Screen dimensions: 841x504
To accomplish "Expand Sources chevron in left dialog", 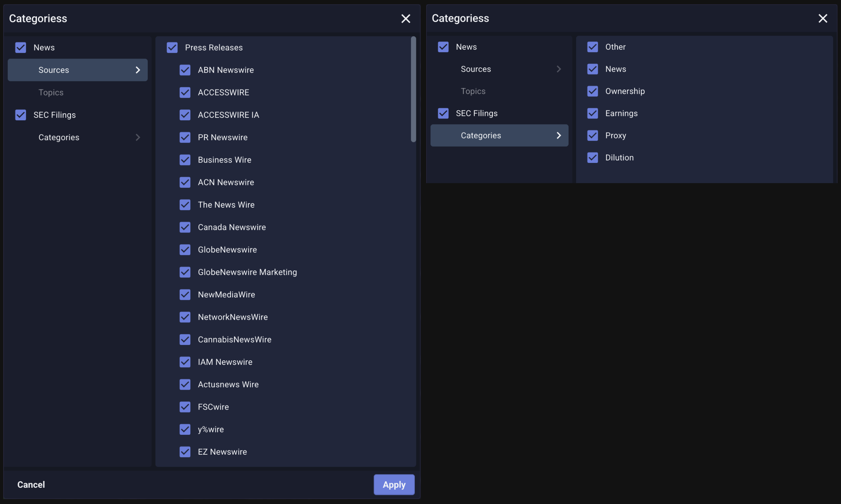I will 138,70.
